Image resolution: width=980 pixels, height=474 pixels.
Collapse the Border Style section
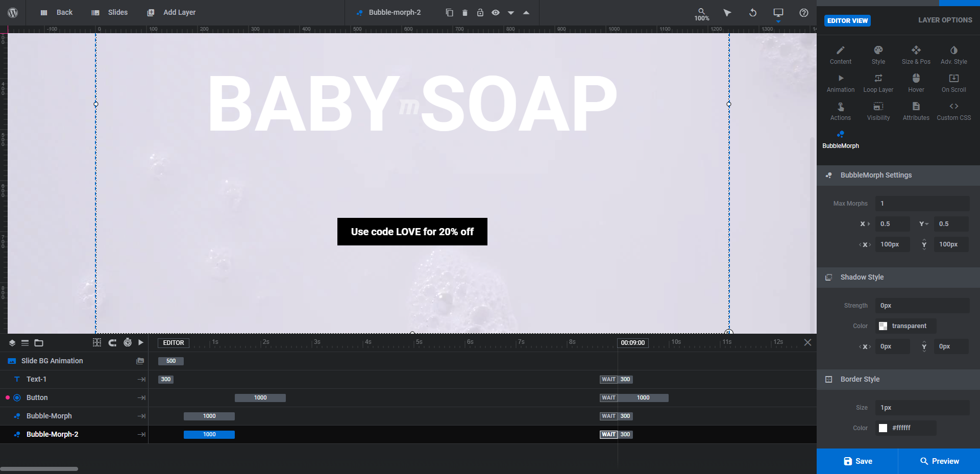pos(898,379)
